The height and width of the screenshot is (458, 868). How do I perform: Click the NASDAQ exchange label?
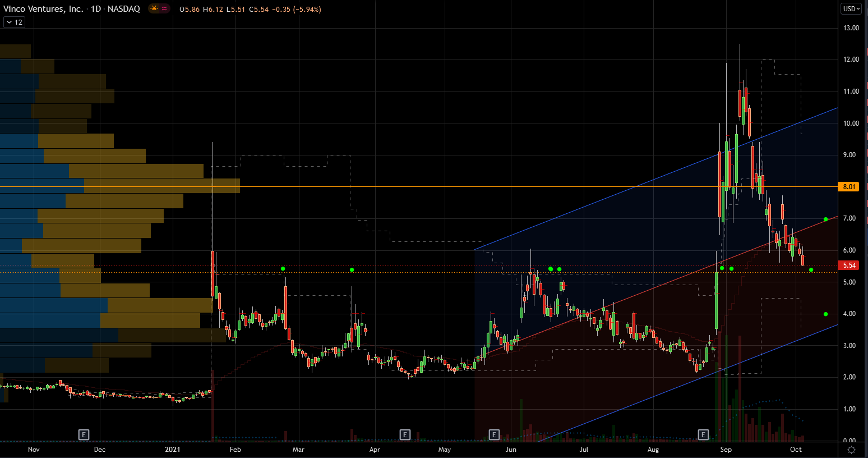[124, 9]
